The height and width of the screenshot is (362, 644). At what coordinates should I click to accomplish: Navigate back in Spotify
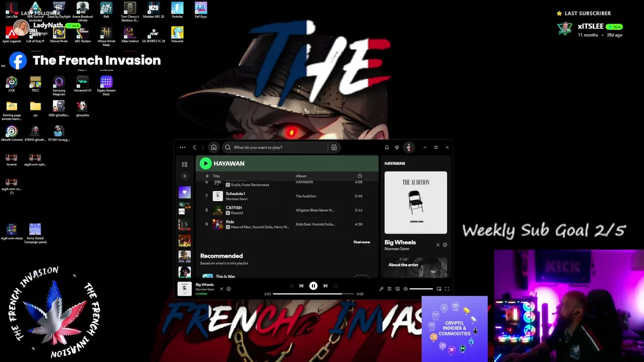[195, 147]
